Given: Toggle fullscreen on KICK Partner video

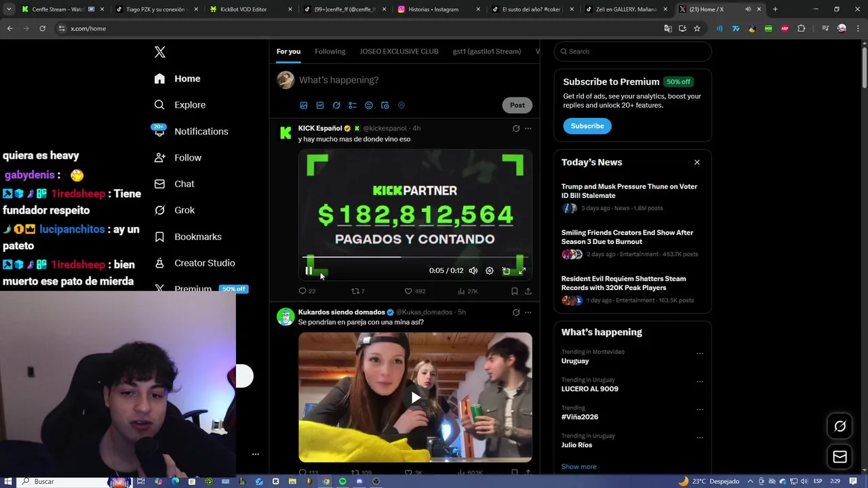Looking at the screenshot, I should pos(522,270).
